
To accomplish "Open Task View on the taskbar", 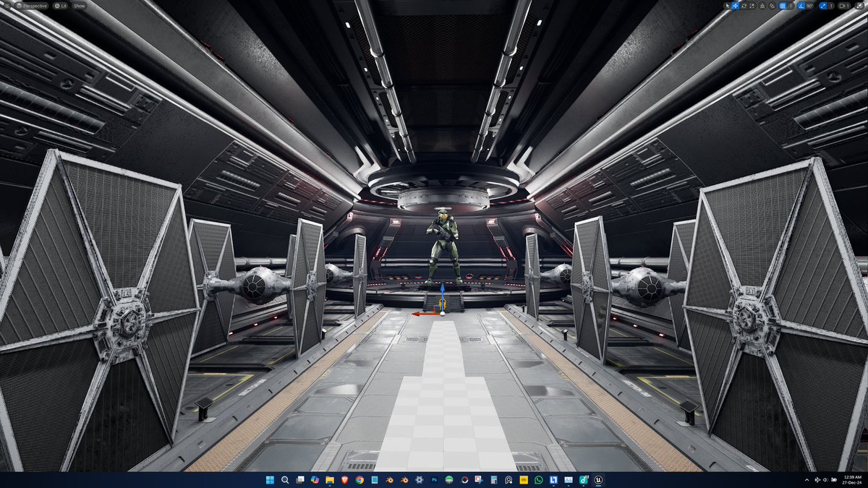I will click(x=300, y=480).
